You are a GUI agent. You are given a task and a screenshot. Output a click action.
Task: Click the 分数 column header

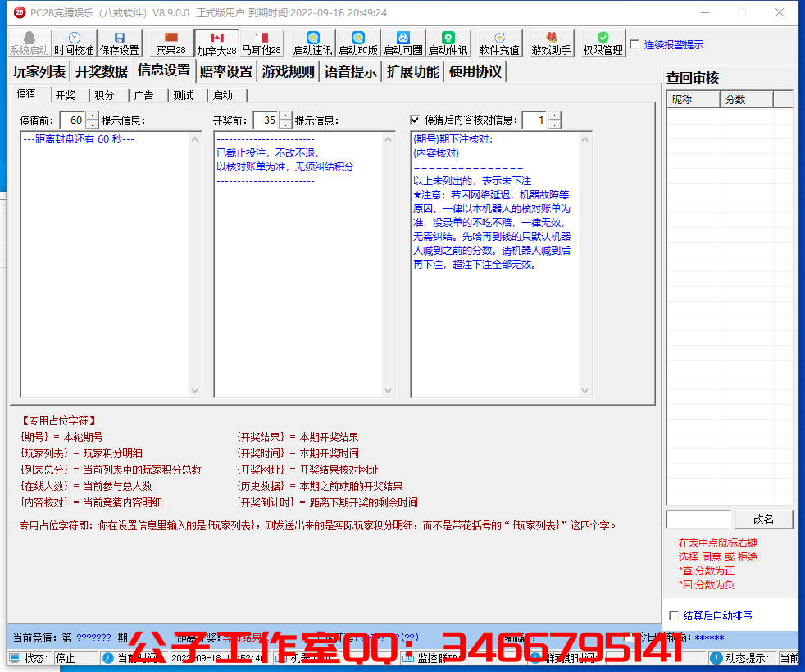point(747,100)
